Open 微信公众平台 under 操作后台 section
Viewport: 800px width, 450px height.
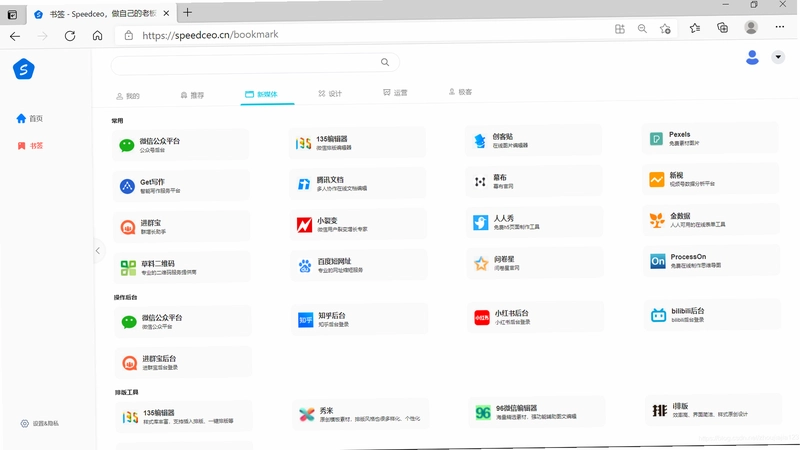coord(183,321)
